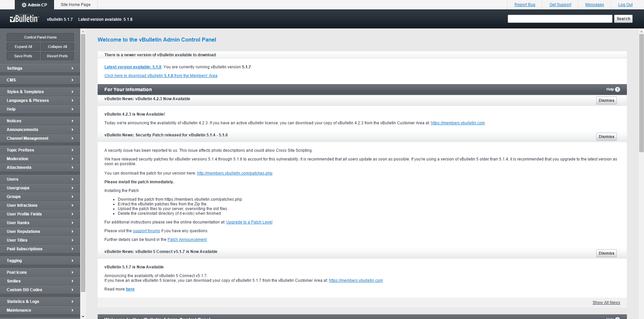Visit the support forums link
Image resolution: width=644 pixels, height=319 pixels.
(146, 231)
